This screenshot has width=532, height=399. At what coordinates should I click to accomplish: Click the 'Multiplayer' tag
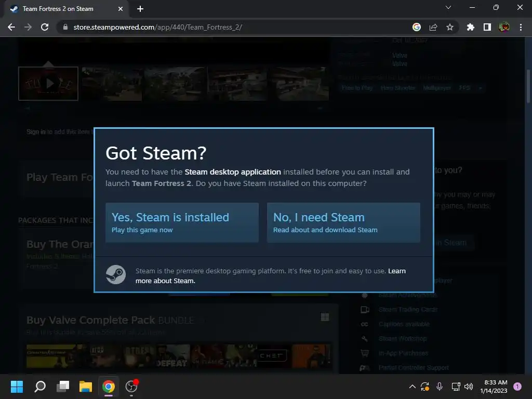click(x=437, y=88)
